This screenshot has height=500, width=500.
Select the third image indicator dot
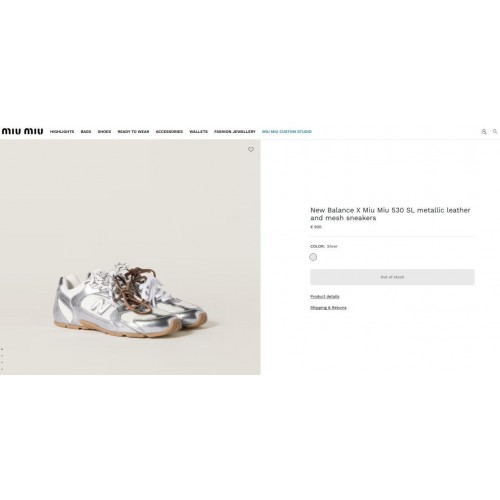click(2, 362)
